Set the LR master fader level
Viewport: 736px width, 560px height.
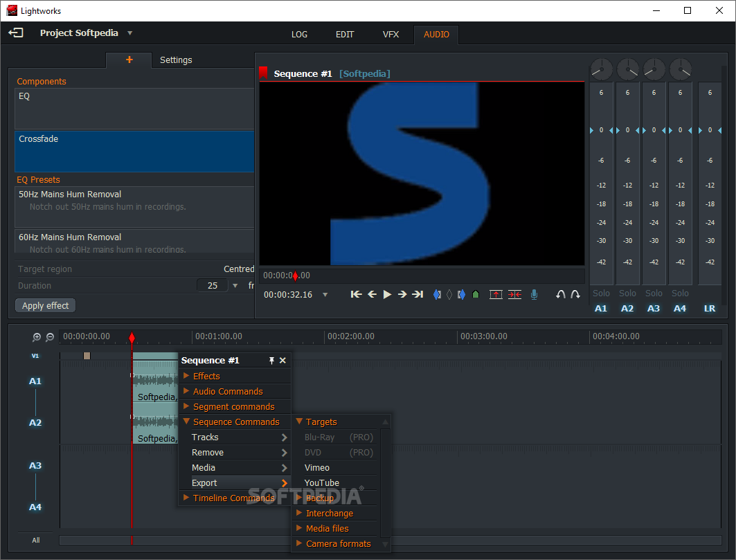(x=710, y=130)
